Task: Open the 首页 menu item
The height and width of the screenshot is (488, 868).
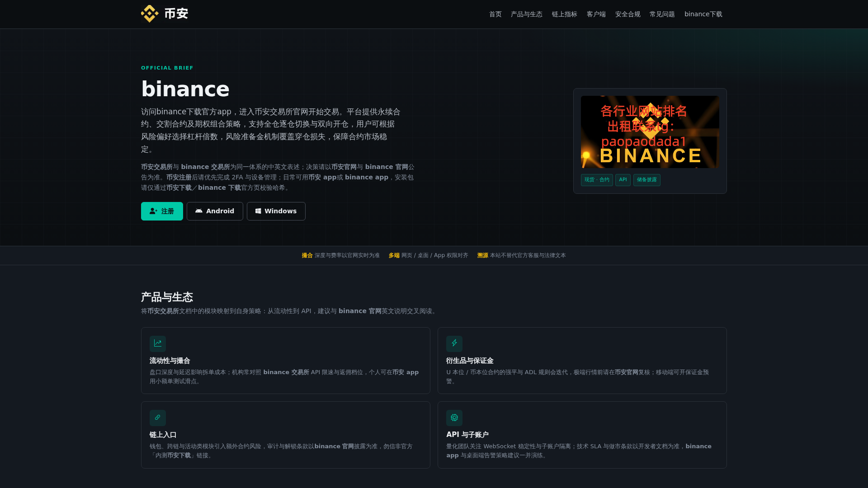Action: (x=495, y=14)
